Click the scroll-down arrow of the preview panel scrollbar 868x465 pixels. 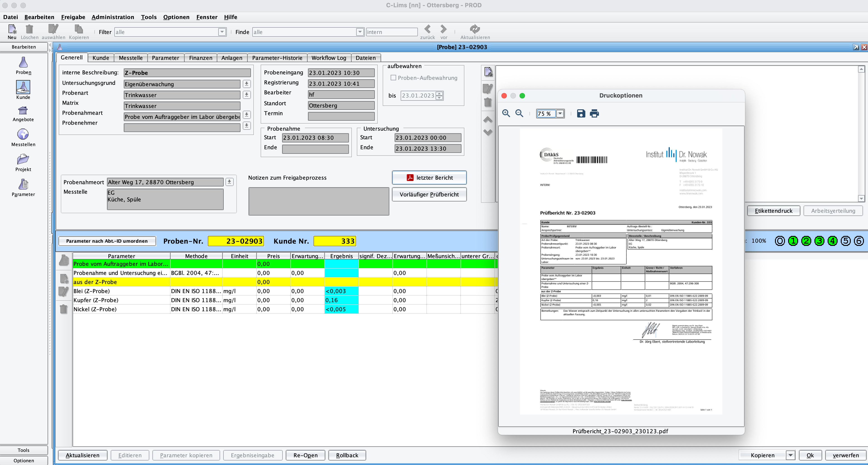pyautogui.click(x=861, y=198)
